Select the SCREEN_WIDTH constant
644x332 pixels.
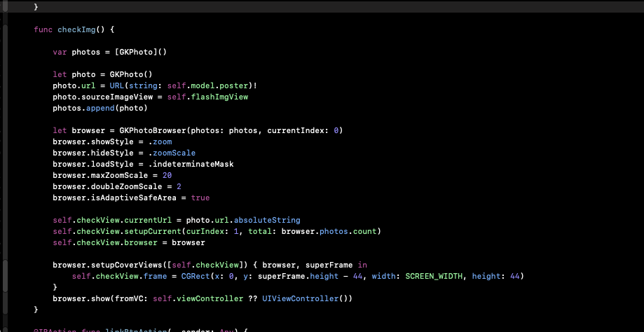(434, 276)
